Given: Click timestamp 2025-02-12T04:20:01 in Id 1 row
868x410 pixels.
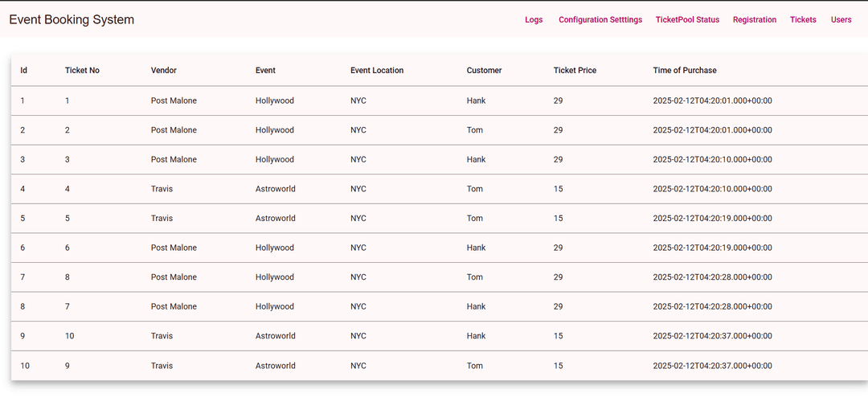Looking at the screenshot, I should point(712,100).
